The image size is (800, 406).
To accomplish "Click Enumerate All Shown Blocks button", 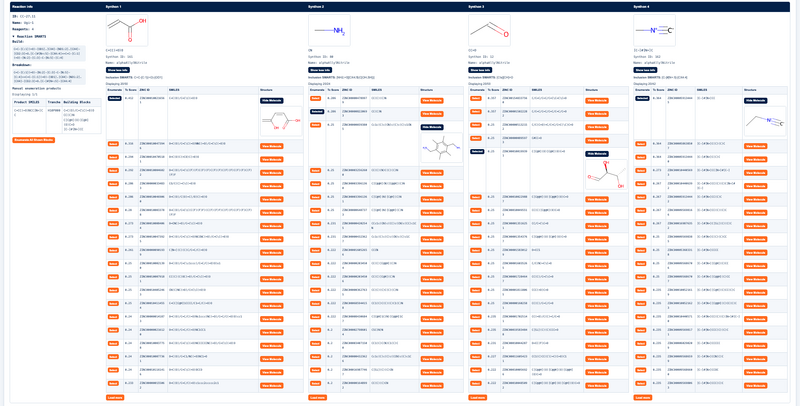I will pos(33,140).
